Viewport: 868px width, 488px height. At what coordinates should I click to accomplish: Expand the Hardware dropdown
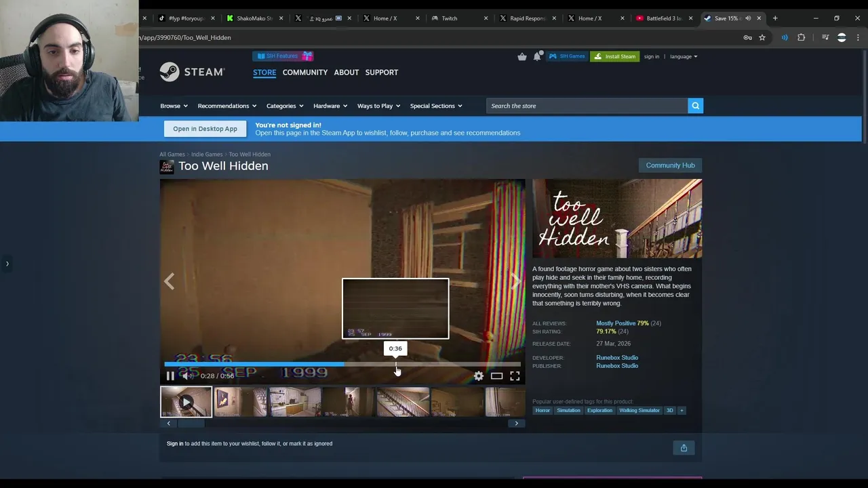tap(330, 106)
